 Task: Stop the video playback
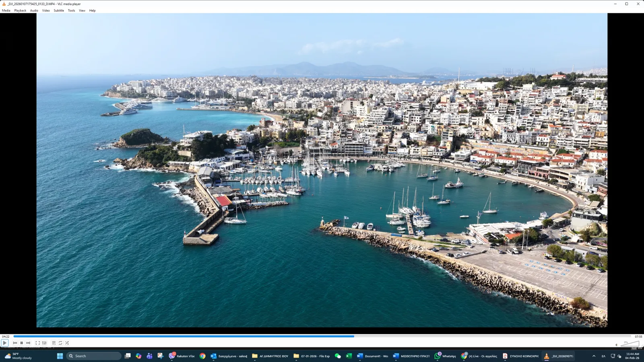click(22, 343)
